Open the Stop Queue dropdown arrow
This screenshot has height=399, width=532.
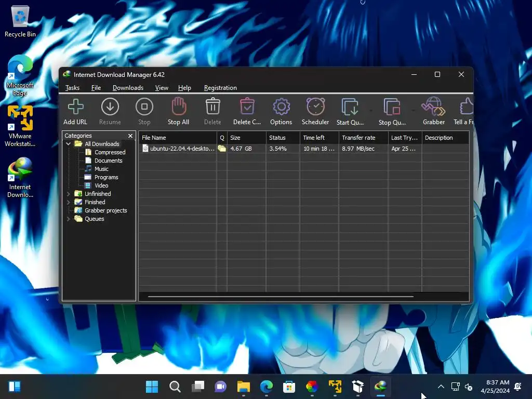(413, 111)
